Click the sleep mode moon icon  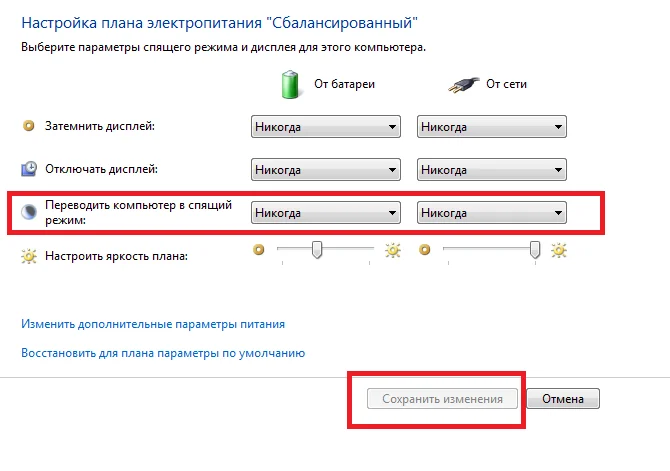(29, 211)
